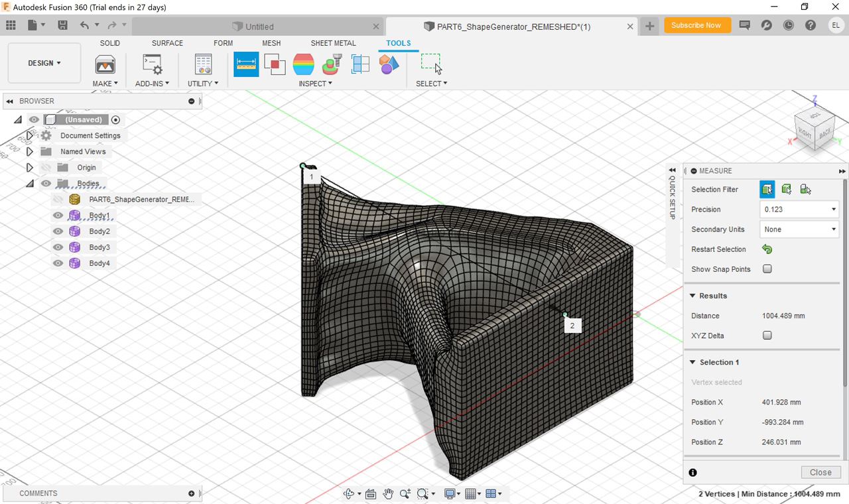849x504 pixels.
Task: Collapse the Results section
Action: pos(692,296)
